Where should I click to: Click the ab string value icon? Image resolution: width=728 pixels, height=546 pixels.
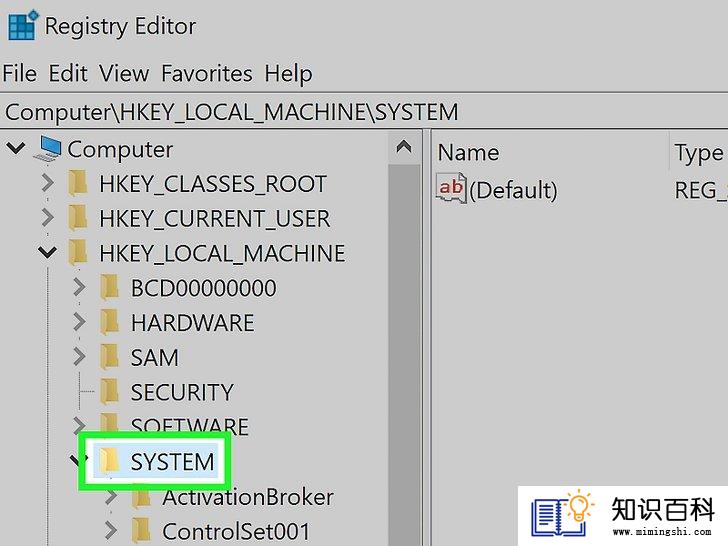[451, 188]
